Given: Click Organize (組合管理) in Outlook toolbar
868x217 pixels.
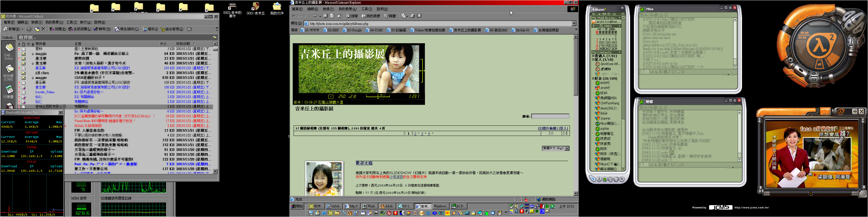Looking at the screenshot, I should click(172, 29).
